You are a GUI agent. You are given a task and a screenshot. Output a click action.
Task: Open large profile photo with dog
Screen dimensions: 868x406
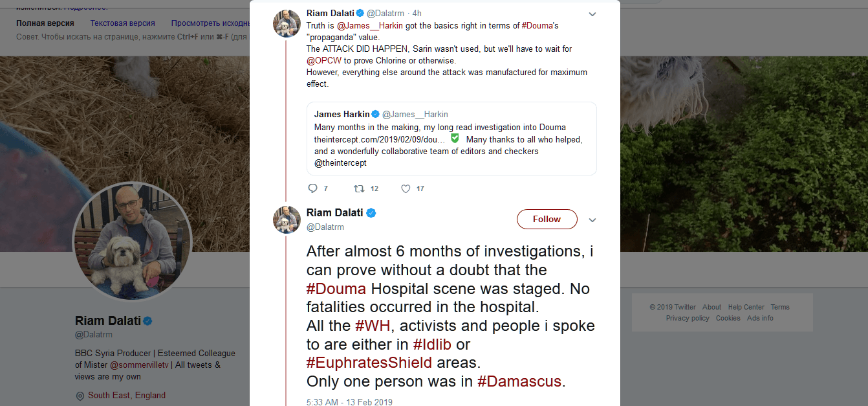coord(132,242)
